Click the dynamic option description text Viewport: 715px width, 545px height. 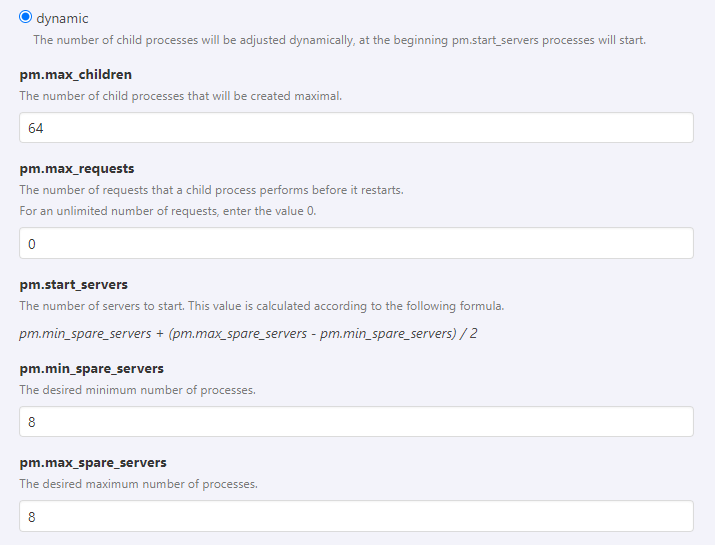click(x=339, y=40)
